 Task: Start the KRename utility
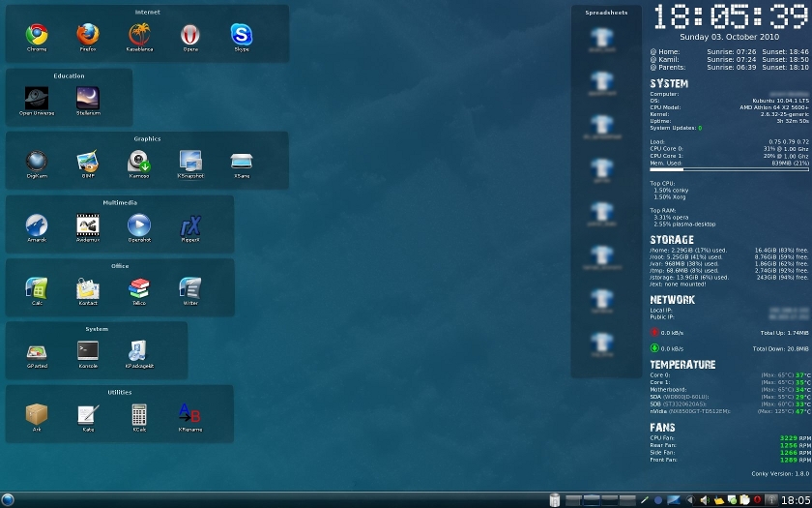[x=190, y=415]
